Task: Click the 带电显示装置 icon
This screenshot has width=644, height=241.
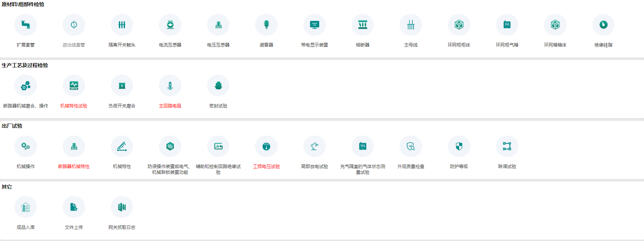Action: (x=314, y=25)
